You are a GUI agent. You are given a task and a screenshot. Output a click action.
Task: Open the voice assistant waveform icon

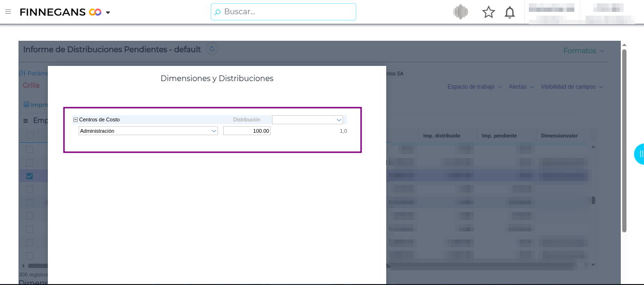pos(461,12)
